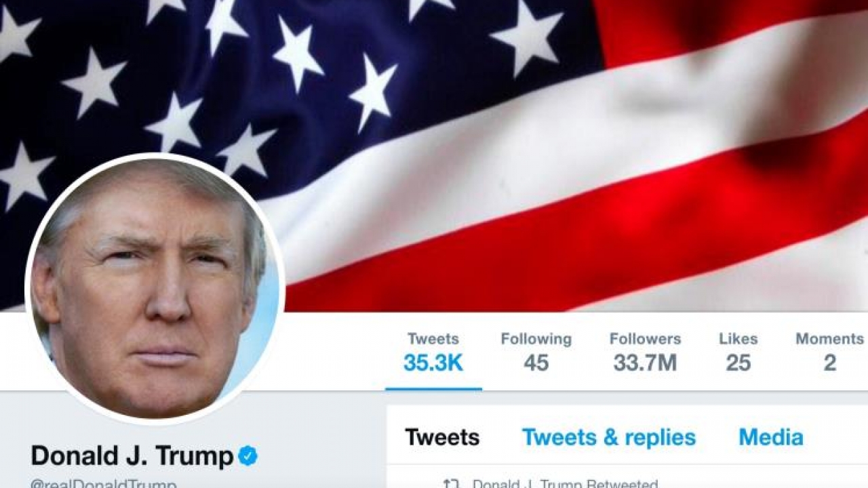Screen dimensions: 868x488
Task: Click the retweet arrows icon
Action: [451, 484]
